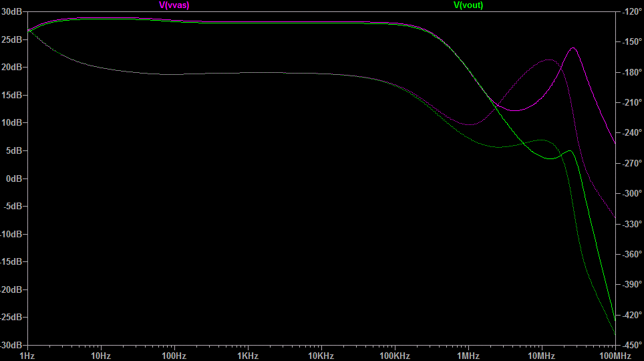Viewport: 644px width, 361px height.
Task: Click the -150° phase axis label
Action: pos(632,41)
